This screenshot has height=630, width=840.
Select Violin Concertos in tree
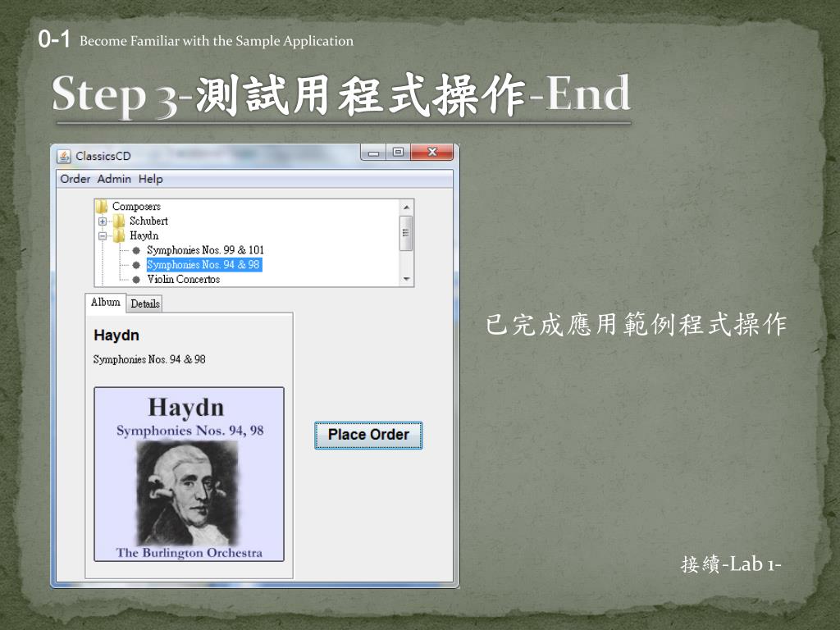coord(183,279)
